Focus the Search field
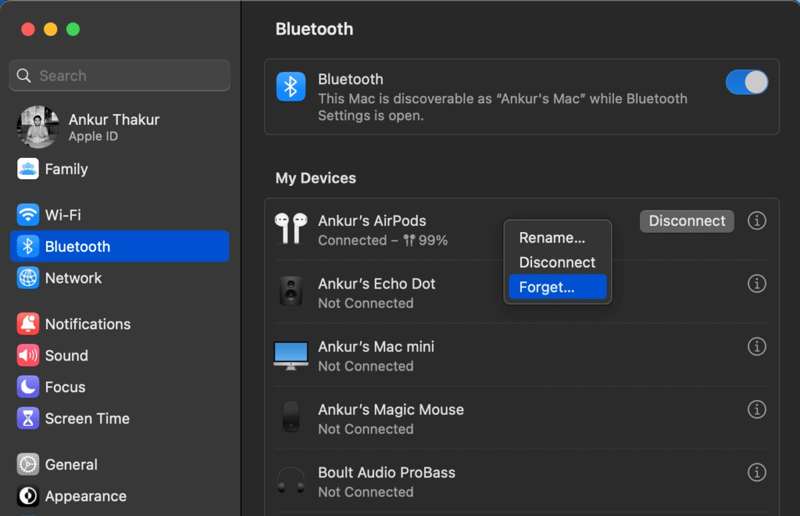Viewport: 800px width, 516px height. 119,76
